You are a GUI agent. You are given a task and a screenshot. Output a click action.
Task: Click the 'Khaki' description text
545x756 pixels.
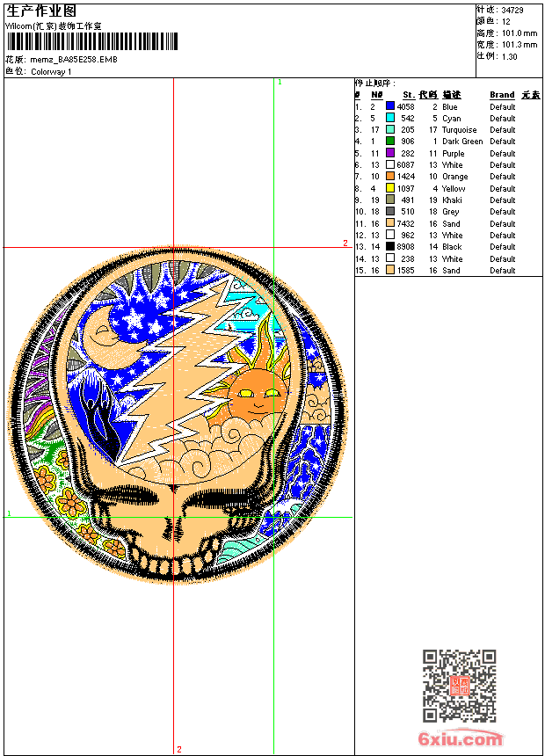coord(452,200)
